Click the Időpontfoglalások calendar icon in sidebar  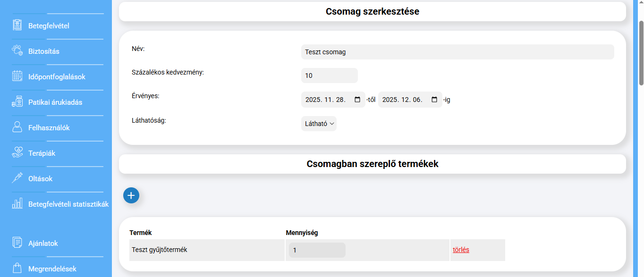point(17,76)
